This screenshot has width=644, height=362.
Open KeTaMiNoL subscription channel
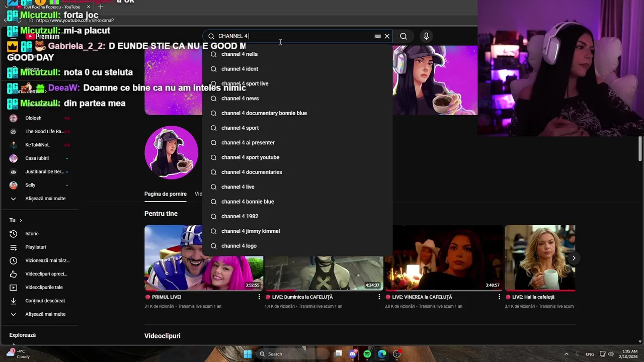click(39, 145)
